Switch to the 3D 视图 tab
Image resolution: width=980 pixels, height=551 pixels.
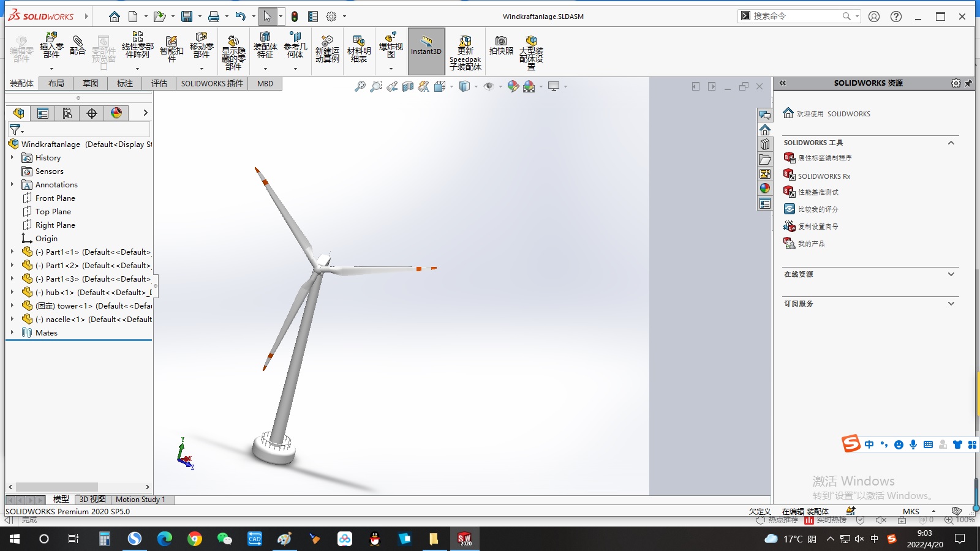[92, 500]
